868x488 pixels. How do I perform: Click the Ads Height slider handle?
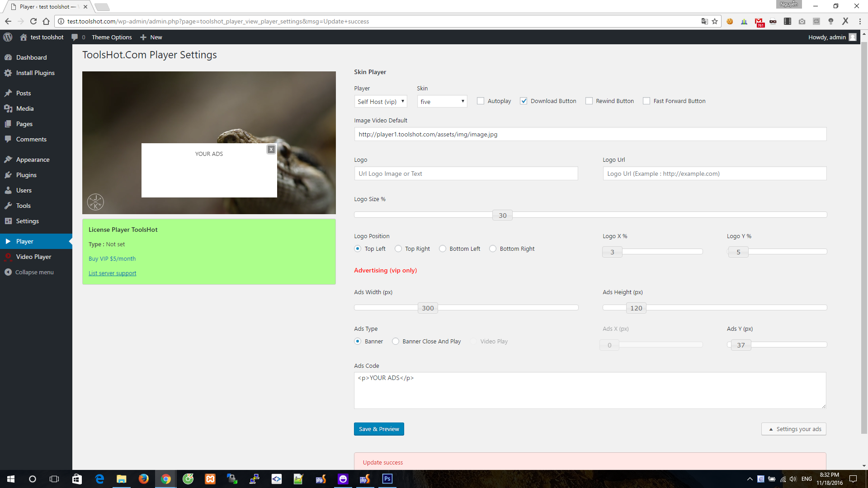click(636, 308)
